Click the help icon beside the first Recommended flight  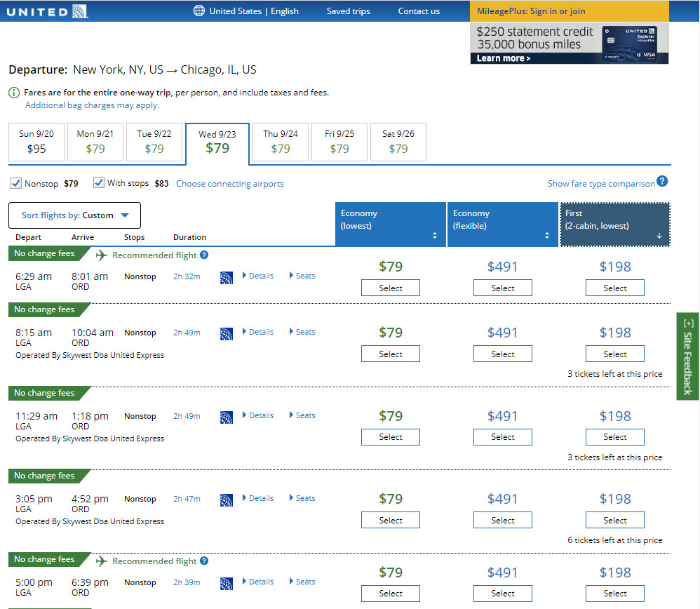(x=204, y=255)
